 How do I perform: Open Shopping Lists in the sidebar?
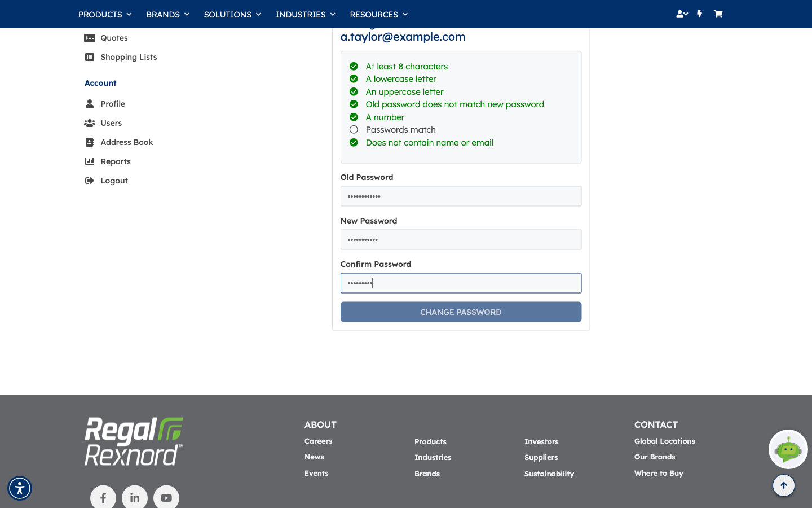[x=129, y=57]
